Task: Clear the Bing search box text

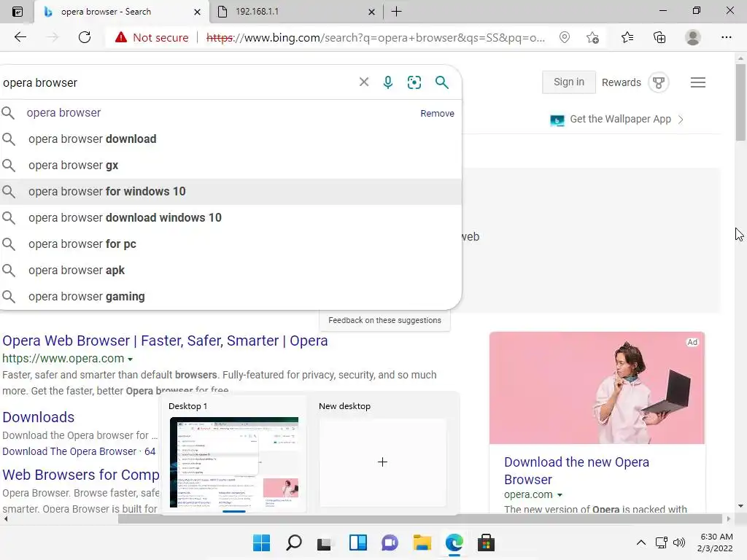Action: tap(364, 82)
